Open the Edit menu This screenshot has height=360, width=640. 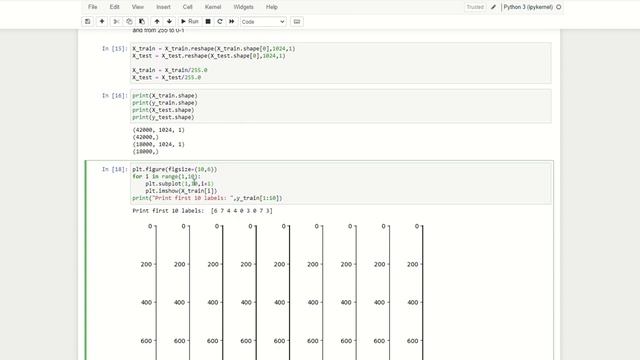[x=114, y=7]
